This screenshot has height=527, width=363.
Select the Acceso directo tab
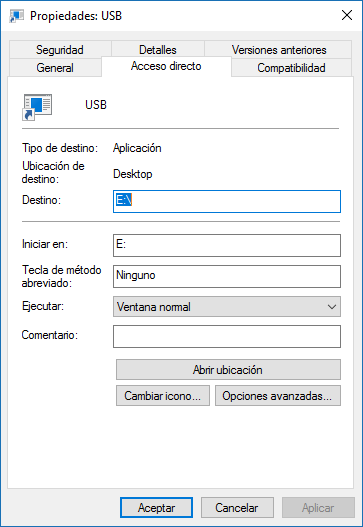(x=166, y=66)
